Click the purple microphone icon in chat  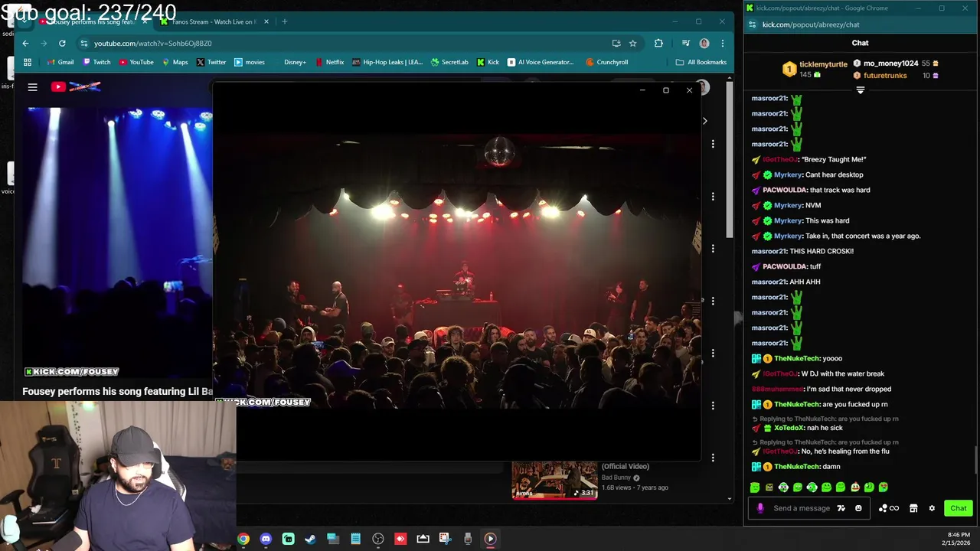point(760,508)
